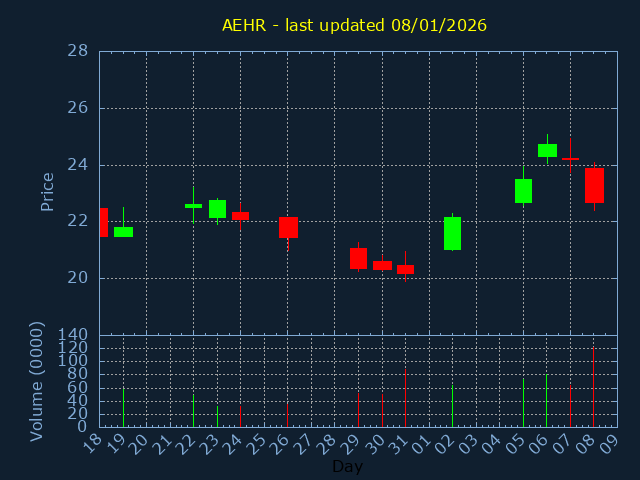Screen dimensions: 640x480
Task: Click day label 27 on the day axis
Action: click(305, 444)
